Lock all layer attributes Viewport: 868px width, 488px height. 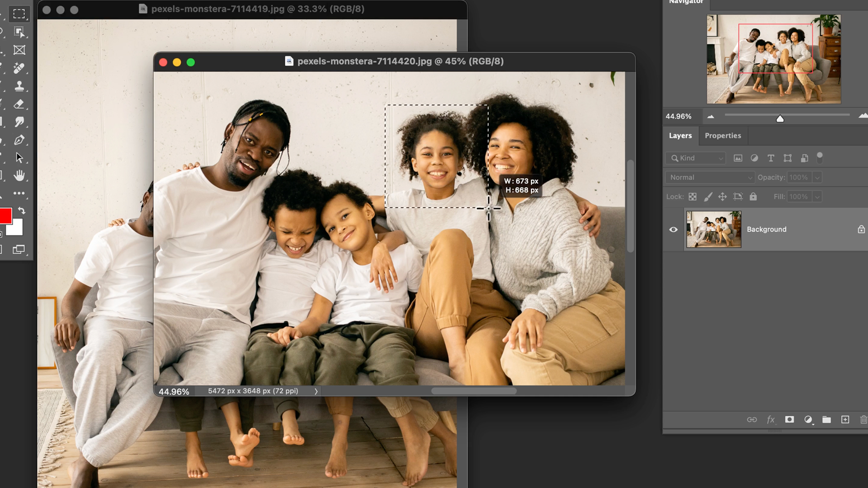coord(753,197)
